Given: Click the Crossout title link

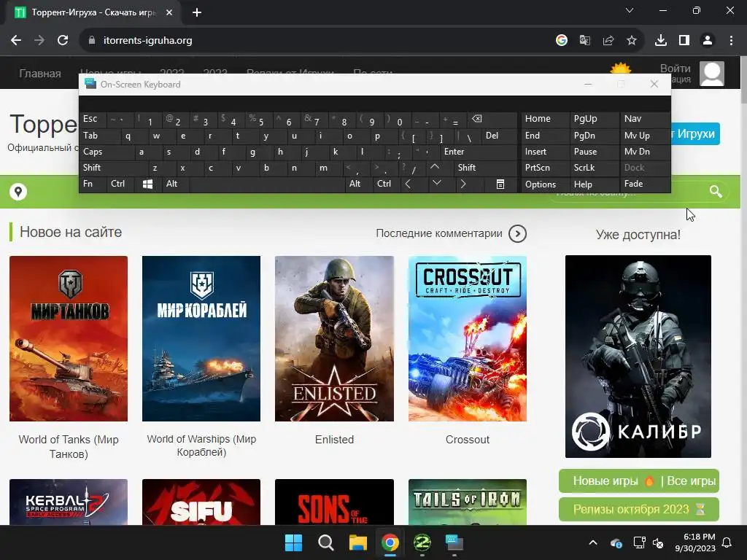Looking at the screenshot, I should click(468, 440).
